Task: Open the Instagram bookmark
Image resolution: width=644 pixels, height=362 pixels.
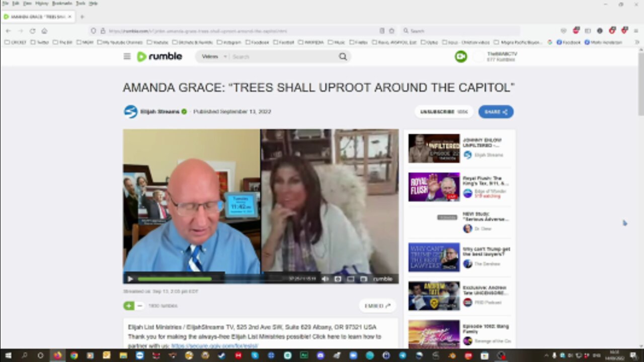Action: (x=229, y=43)
